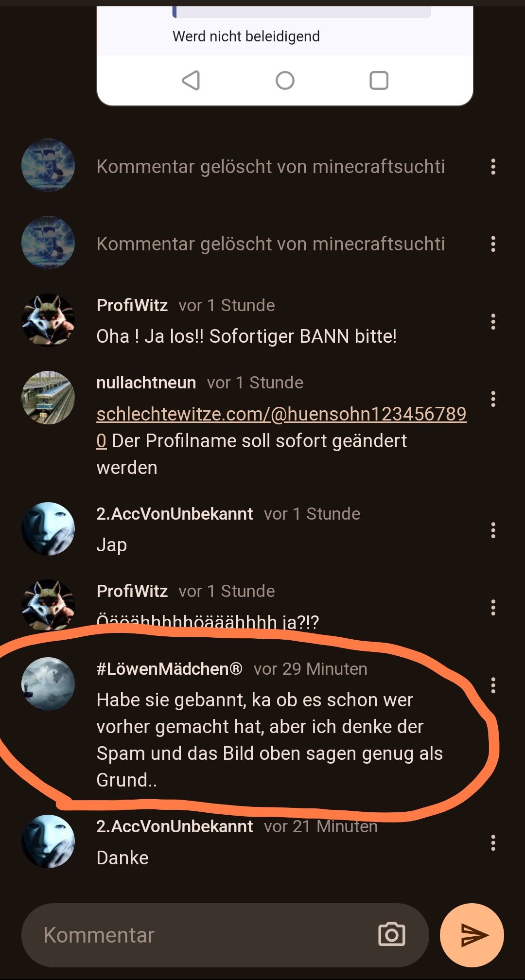Open three-dot menu for Danke comment
The image size is (525, 980).
(493, 842)
